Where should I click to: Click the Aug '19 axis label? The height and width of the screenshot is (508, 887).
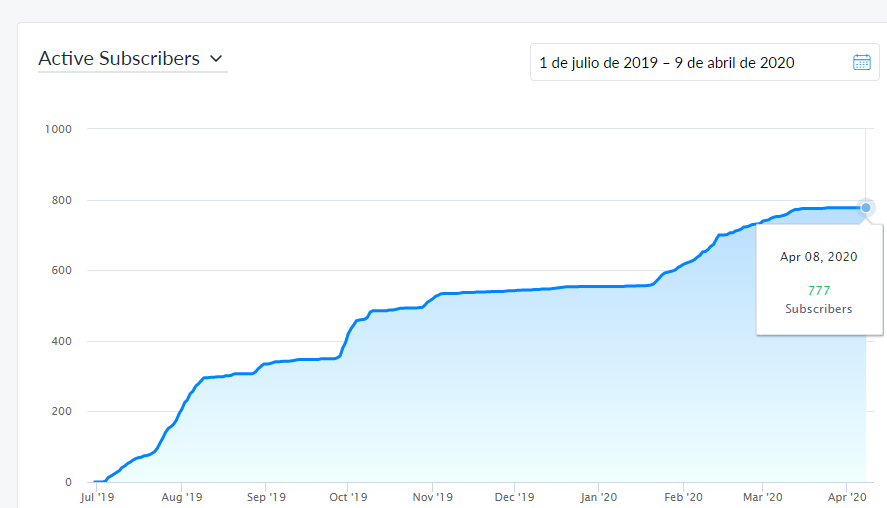click(182, 497)
